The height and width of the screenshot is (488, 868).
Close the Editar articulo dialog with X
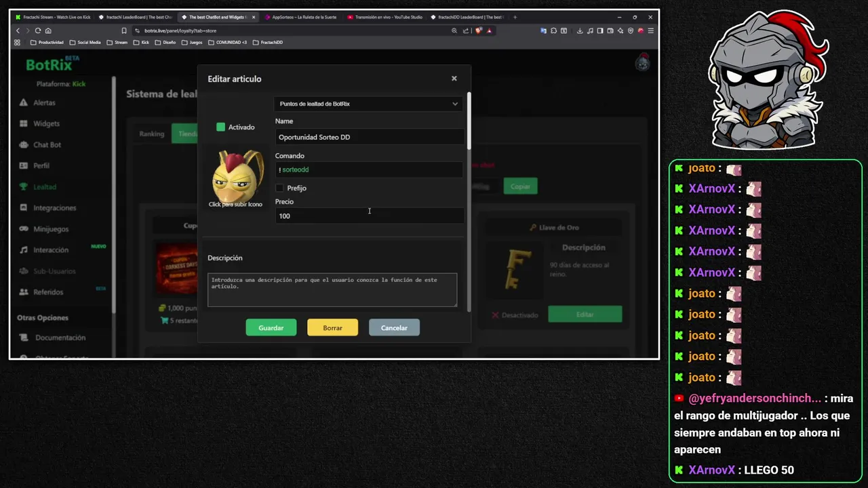[x=454, y=79]
